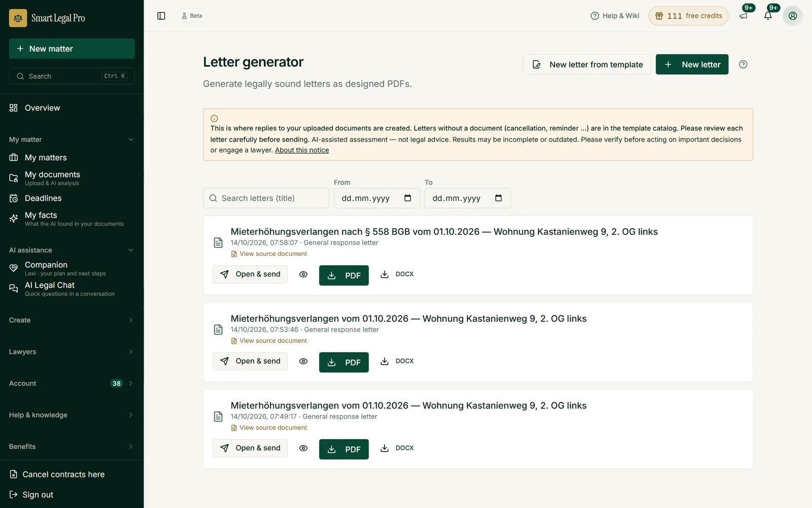Open the notifications bell
Viewport: 812px width, 508px height.
(x=768, y=16)
